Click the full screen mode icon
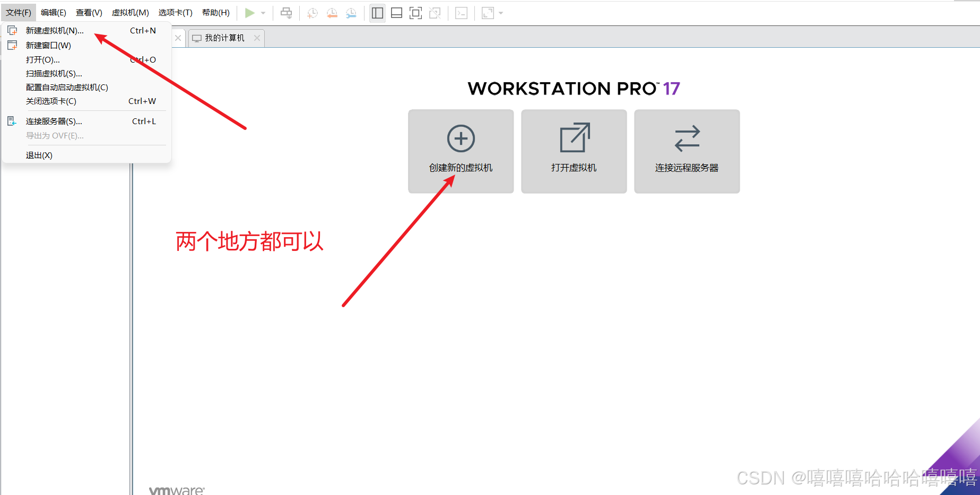The width and height of the screenshot is (980, 495). tap(416, 13)
